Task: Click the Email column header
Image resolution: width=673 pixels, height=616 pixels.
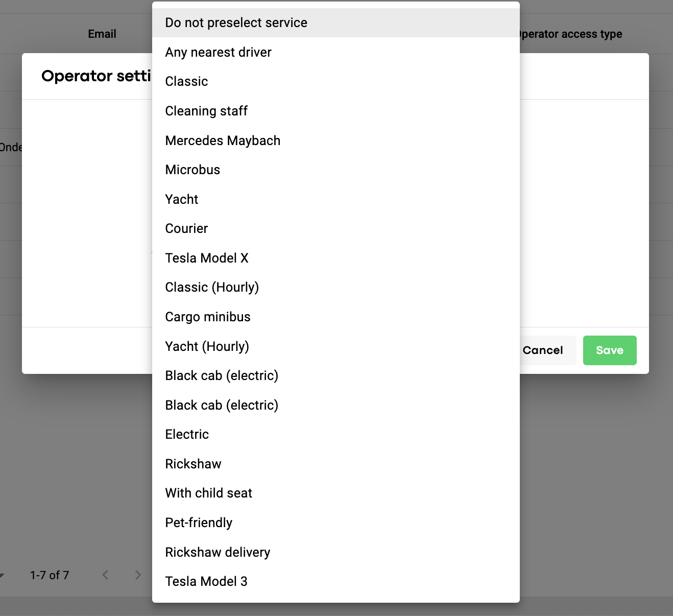Action: [102, 34]
